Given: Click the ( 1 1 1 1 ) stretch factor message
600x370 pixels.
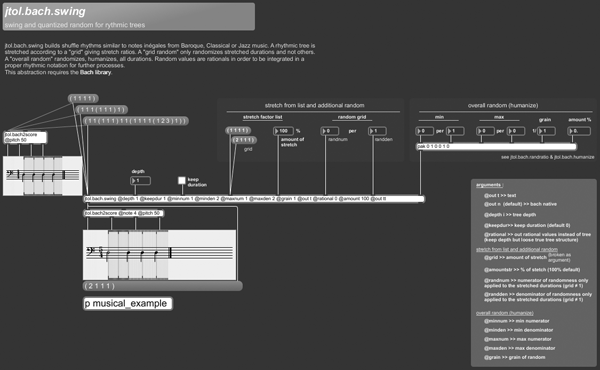Looking at the screenshot, I should 238,130.
